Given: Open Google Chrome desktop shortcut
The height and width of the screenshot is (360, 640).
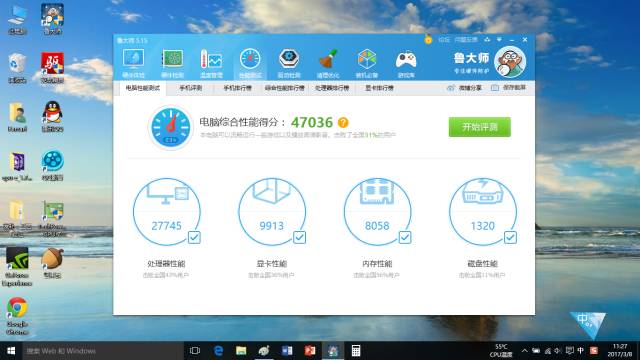Looking at the screenshot, I should coord(17,315).
